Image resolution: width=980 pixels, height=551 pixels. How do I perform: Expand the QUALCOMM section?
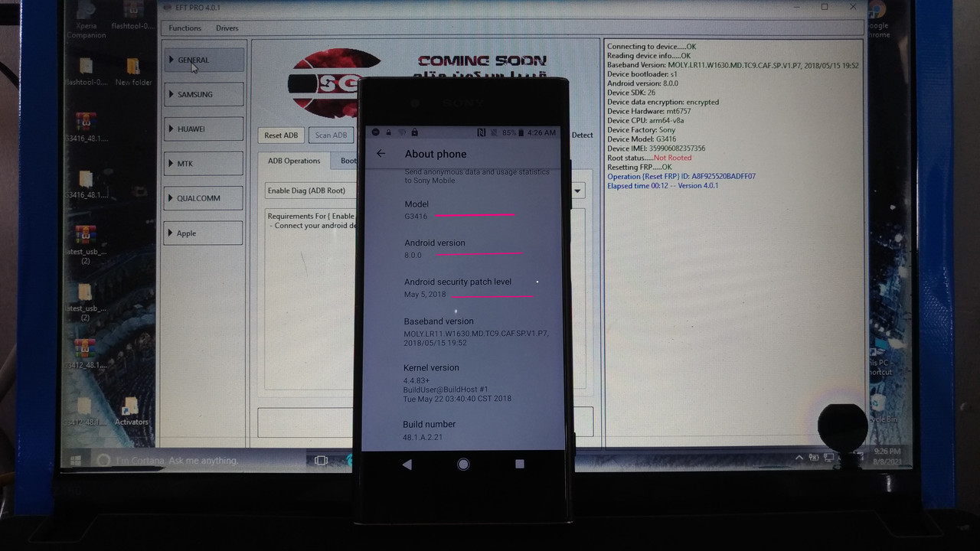(x=204, y=198)
